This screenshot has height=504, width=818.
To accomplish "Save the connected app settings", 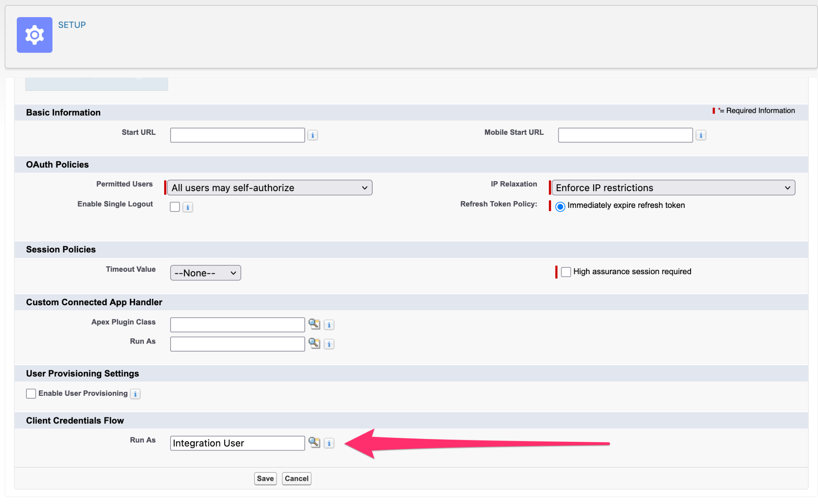I will [x=265, y=478].
